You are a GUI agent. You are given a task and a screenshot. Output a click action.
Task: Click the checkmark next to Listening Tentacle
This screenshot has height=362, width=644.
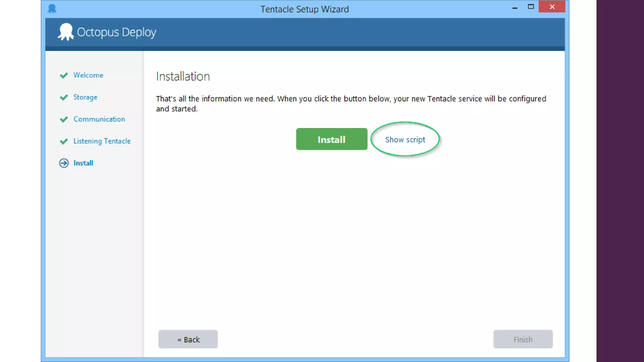(64, 141)
